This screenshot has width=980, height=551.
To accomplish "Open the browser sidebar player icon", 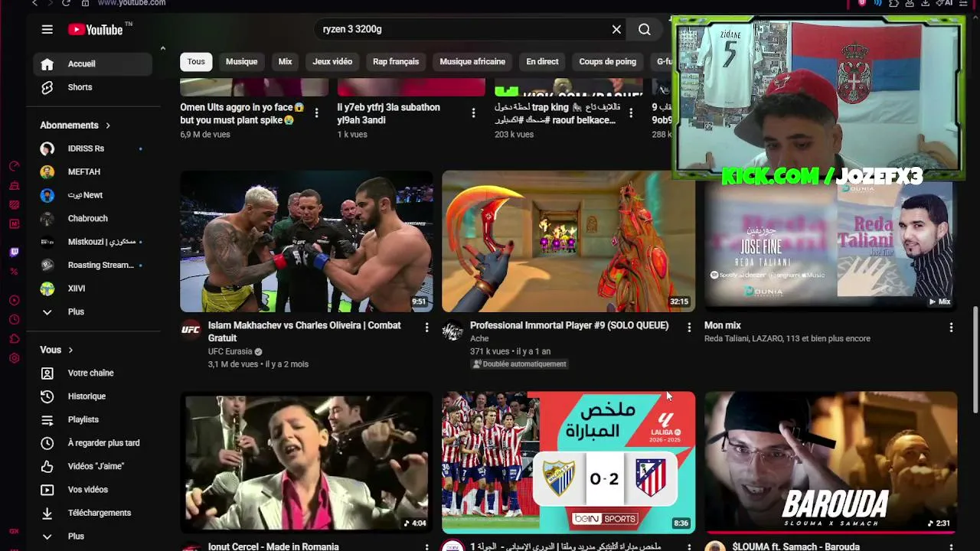I will click(14, 300).
